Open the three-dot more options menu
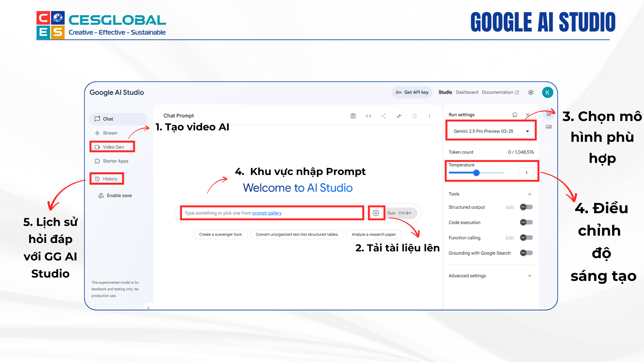644x362 pixels. tap(429, 116)
